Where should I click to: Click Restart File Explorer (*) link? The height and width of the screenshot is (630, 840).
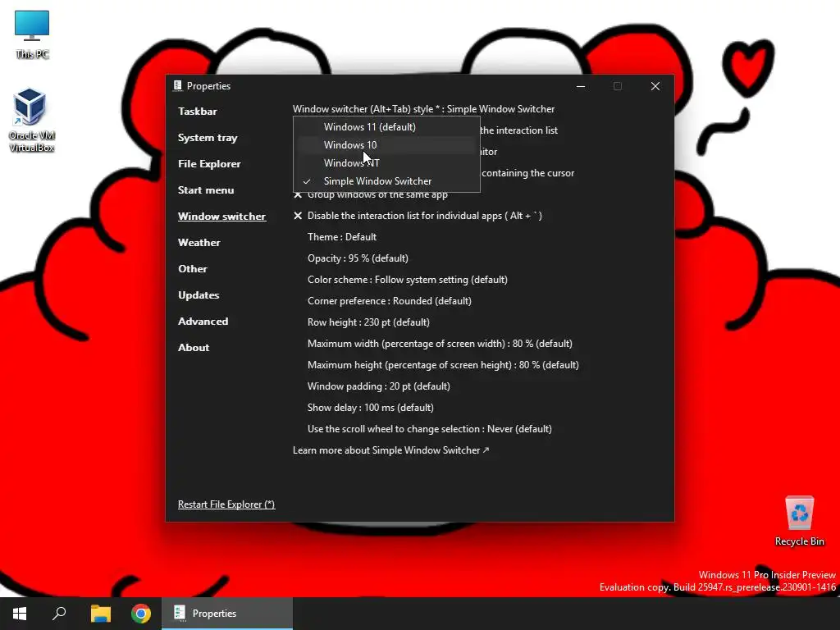pyautogui.click(x=226, y=504)
